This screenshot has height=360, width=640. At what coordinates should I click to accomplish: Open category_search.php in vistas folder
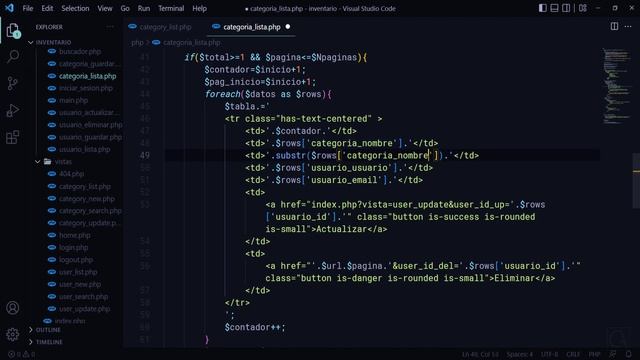90,211
